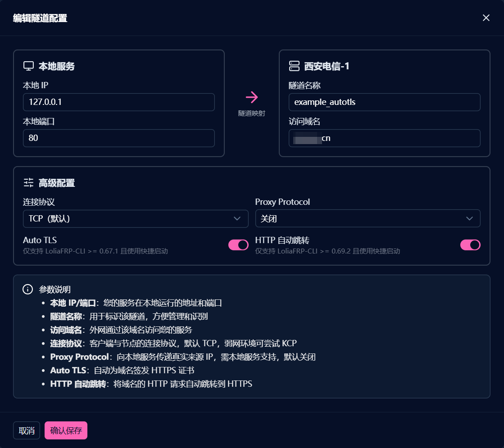
Task: Click the 连接协议 field label
Action: [39, 202]
